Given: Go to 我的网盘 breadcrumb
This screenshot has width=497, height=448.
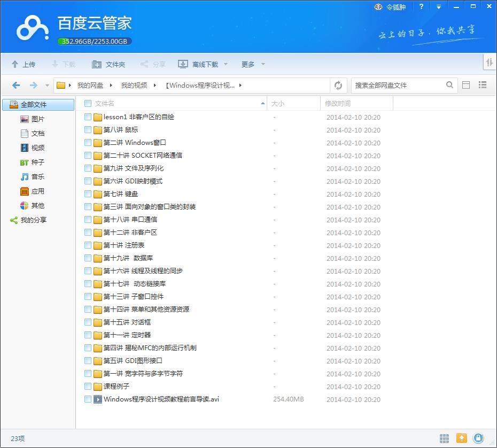Looking at the screenshot, I should tap(90, 86).
